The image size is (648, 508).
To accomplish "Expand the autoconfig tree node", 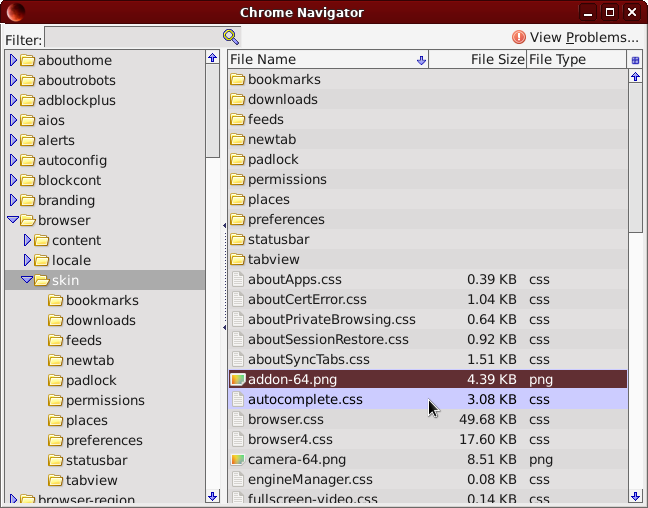I will [x=13, y=160].
